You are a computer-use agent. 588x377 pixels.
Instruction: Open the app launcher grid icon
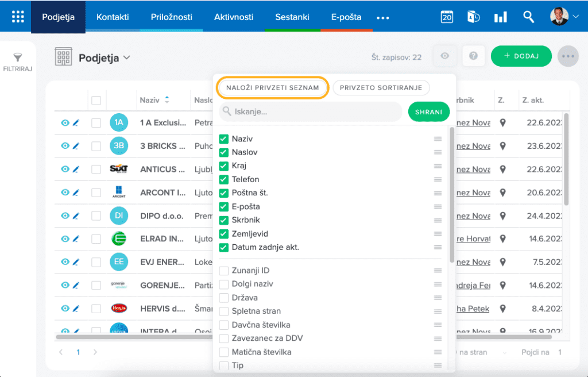pyautogui.click(x=18, y=17)
